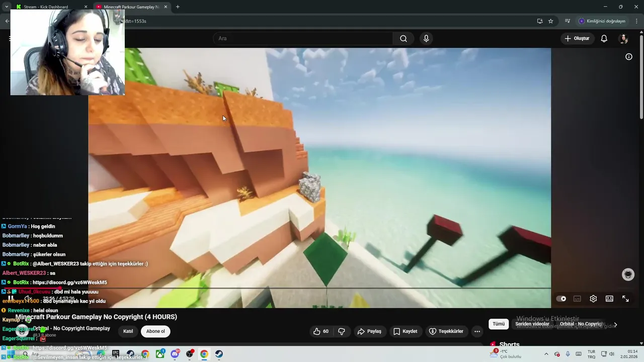
Task: Switch to theater mode view
Action: 609,299
